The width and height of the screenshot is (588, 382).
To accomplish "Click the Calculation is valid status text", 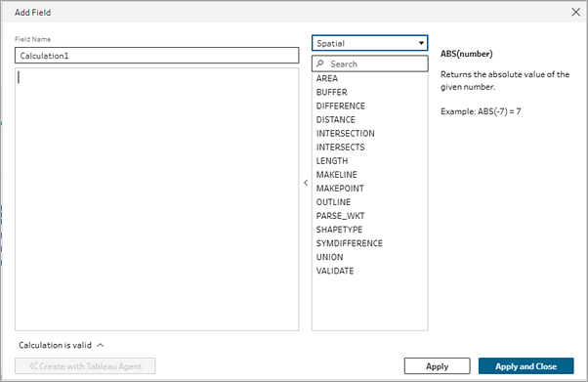I will click(55, 345).
